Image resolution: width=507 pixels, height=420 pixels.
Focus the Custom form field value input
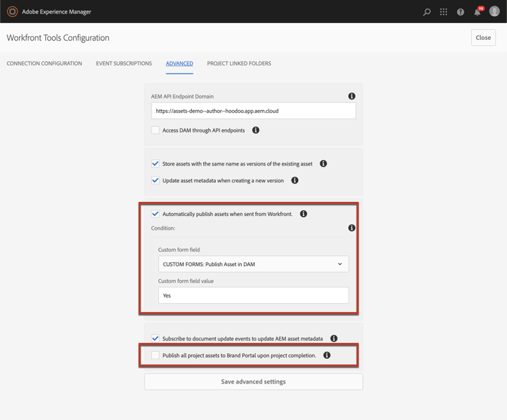(254, 295)
